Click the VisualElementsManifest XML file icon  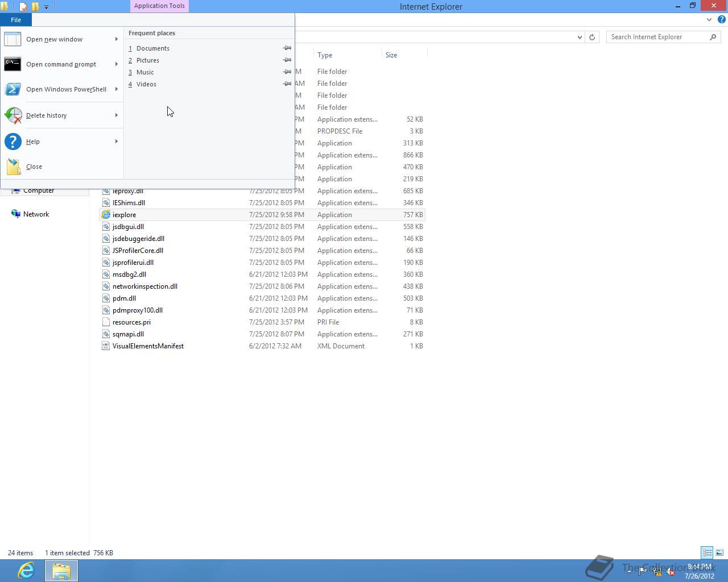coord(106,346)
